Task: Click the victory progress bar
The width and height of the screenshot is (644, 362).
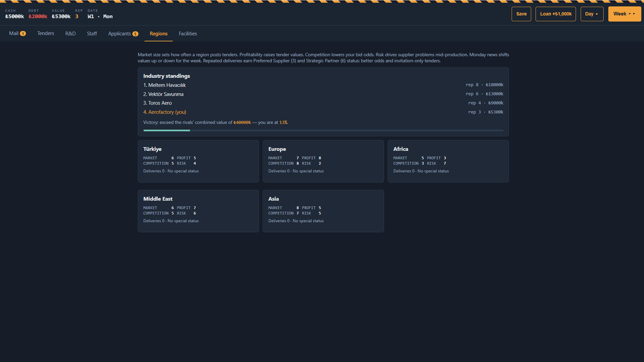Action: point(323,130)
